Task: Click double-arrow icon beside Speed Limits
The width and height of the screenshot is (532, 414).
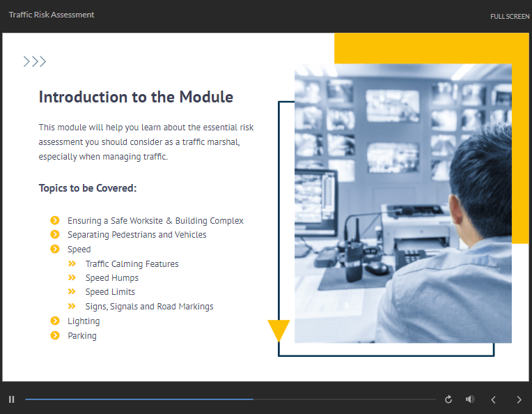Action: point(72,292)
